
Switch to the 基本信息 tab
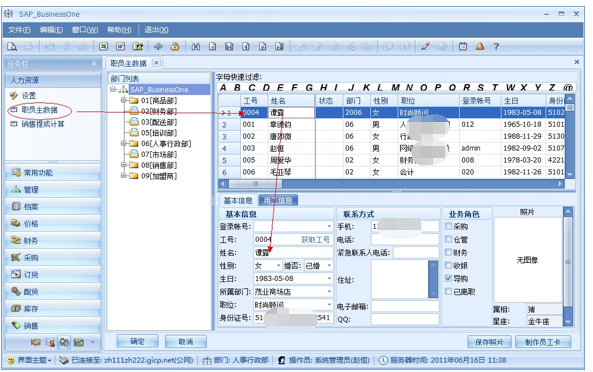pyautogui.click(x=238, y=200)
